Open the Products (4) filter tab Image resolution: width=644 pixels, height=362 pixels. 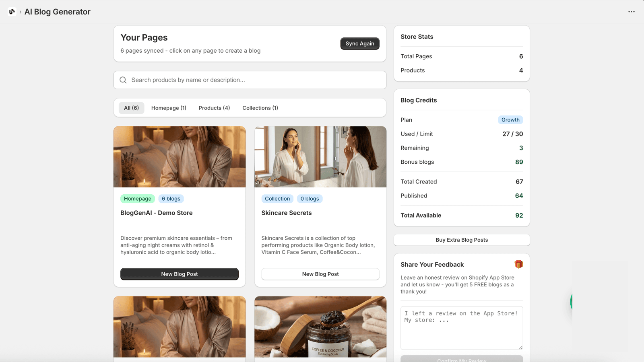pos(214,108)
